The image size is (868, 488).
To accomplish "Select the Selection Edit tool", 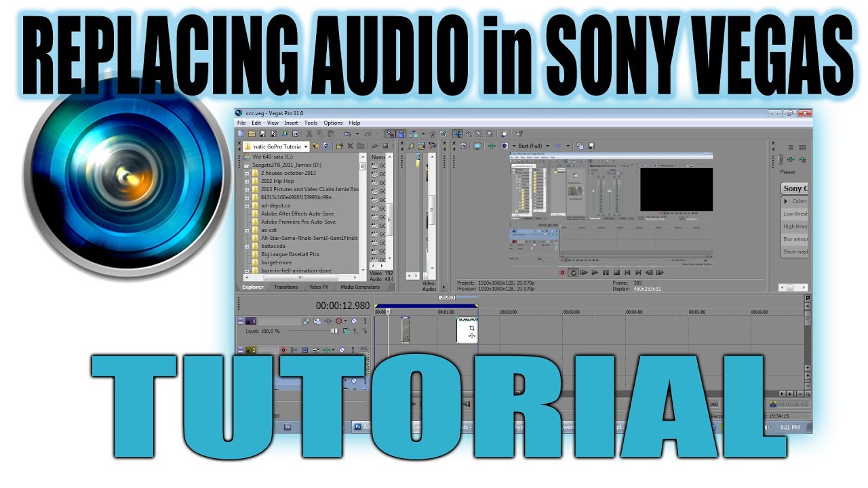I will [x=479, y=134].
